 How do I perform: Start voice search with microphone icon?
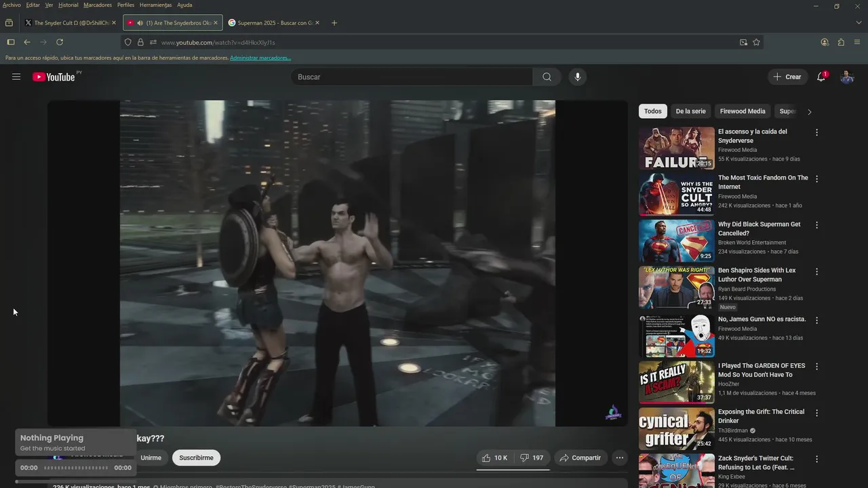click(x=578, y=77)
